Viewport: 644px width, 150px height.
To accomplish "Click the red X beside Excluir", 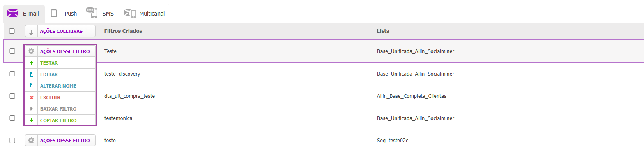I will 31,97.
